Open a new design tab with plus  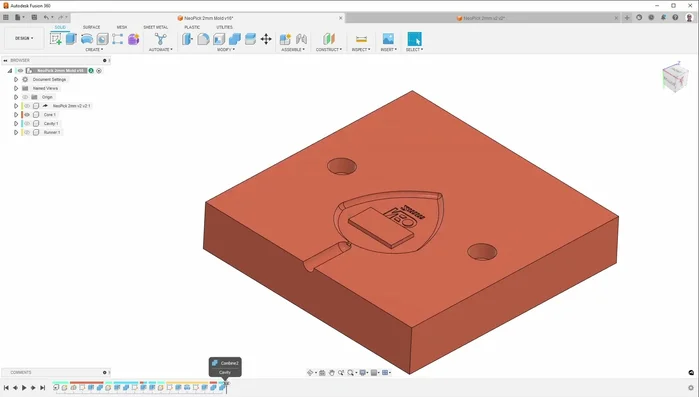627,18
